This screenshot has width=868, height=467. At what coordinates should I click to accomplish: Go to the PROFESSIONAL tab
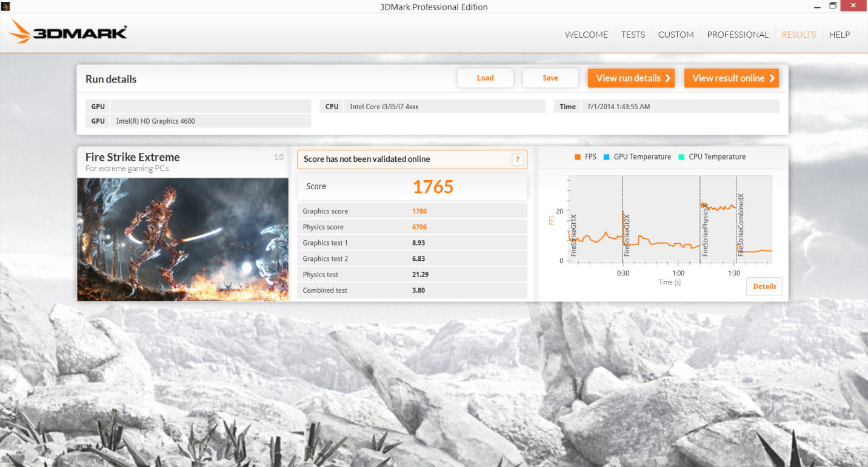point(738,35)
